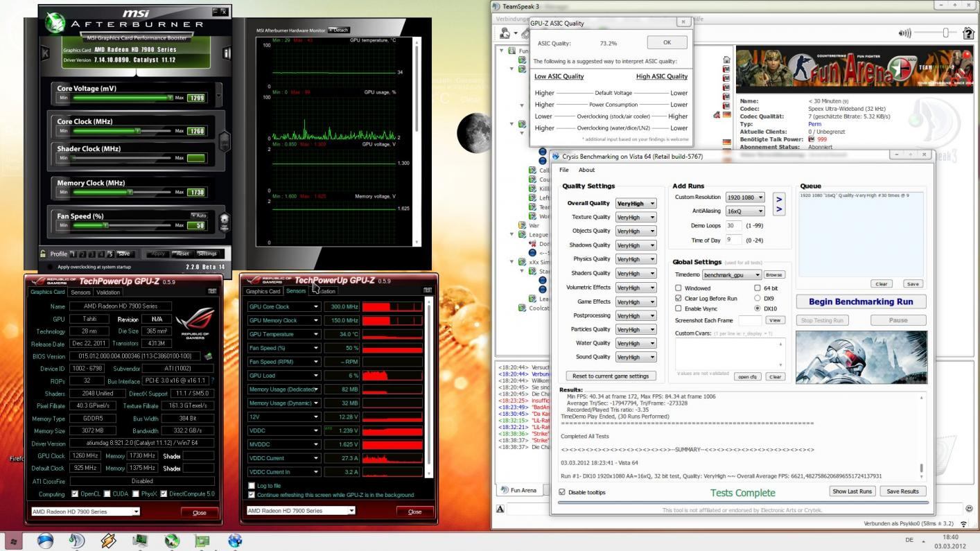Toggle the clock link icon between Core and Shader
Viewport: 980px width, 551px height.
coord(224,141)
